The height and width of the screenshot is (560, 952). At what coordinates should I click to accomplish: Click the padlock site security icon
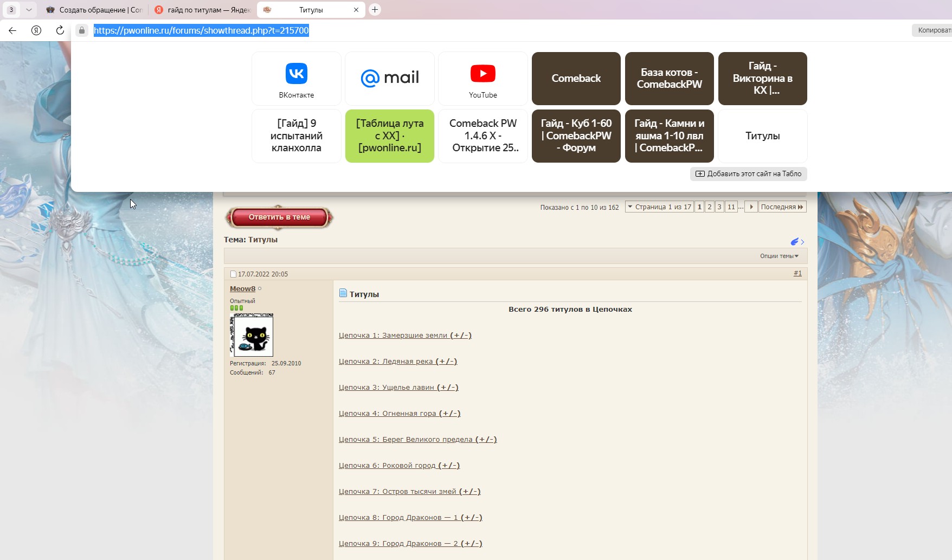pyautogui.click(x=81, y=30)
